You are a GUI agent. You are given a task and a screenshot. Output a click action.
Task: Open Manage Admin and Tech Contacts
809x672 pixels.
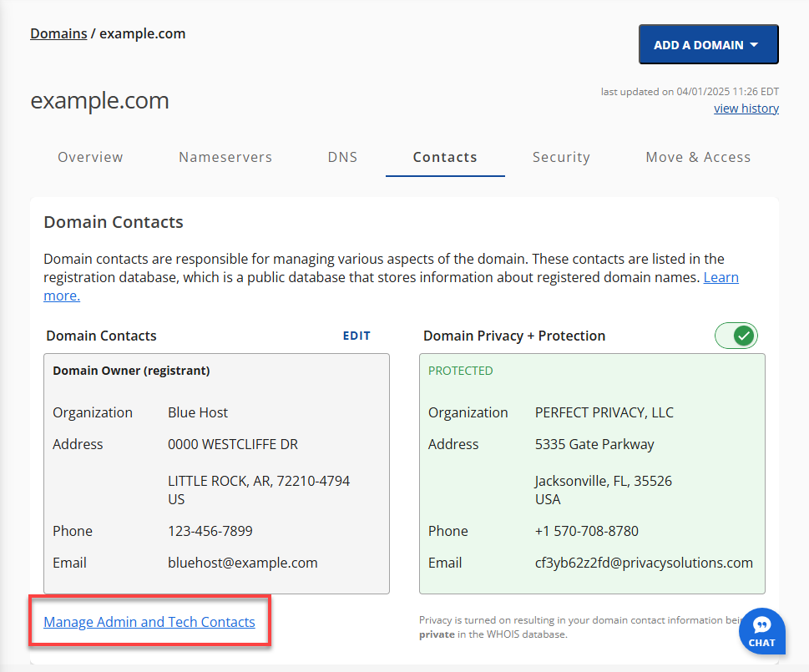(149, 621)
